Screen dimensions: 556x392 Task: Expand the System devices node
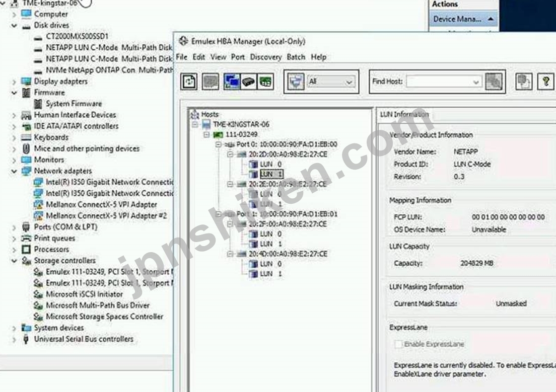14,328
